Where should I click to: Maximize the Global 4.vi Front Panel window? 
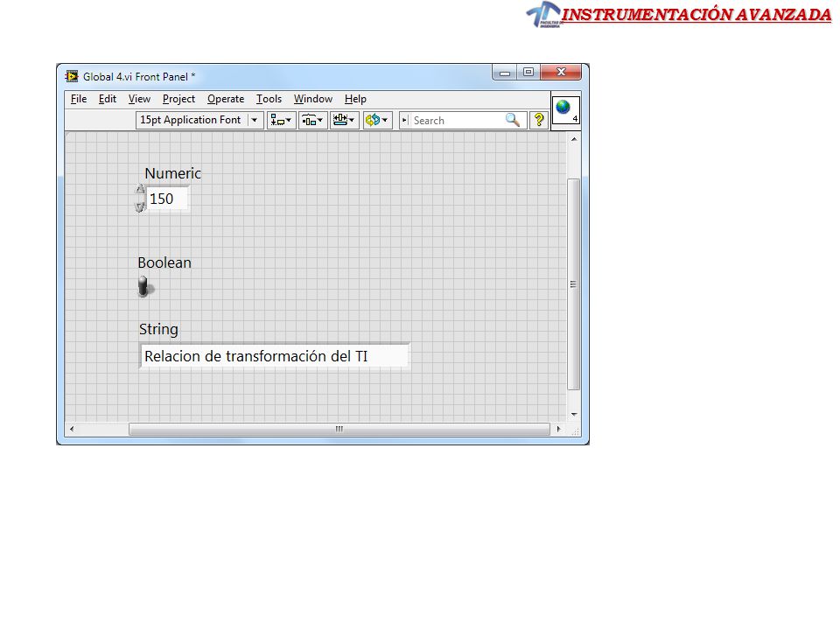pos(528,73)
